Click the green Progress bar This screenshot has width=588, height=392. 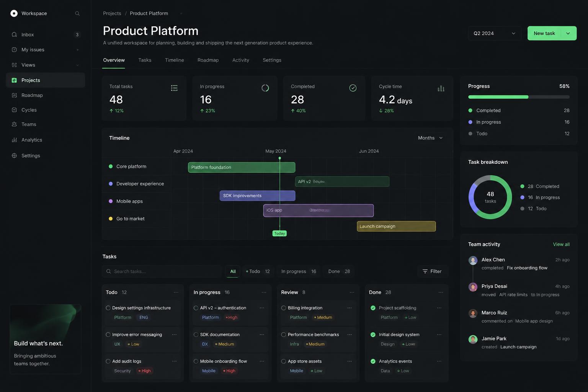click(498, 97)
